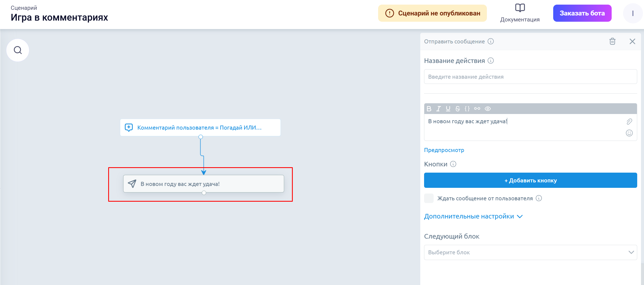Toggle the eye preview icon in toolbar
The width and height of the screenshot is (644, 285).
coord(488,109)
